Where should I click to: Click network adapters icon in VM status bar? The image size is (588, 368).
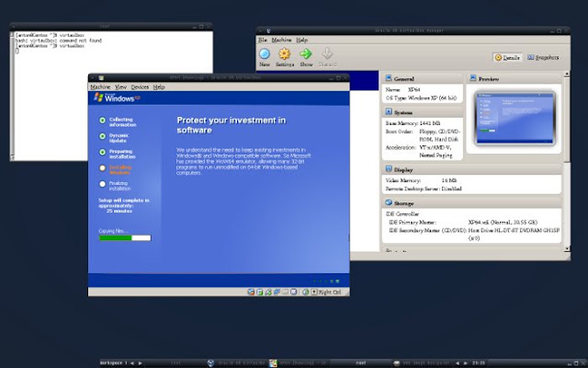tap(277, 292)
